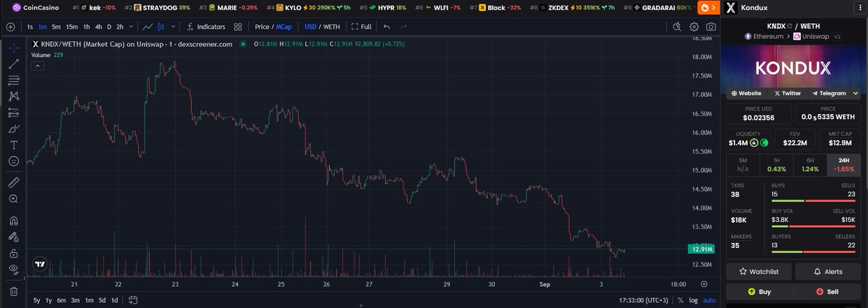Image resolution: width=868 pixels, height=308 pixels.
Task: Click the green Buy button
Action: pyautogui.click(x=759, y=291)
